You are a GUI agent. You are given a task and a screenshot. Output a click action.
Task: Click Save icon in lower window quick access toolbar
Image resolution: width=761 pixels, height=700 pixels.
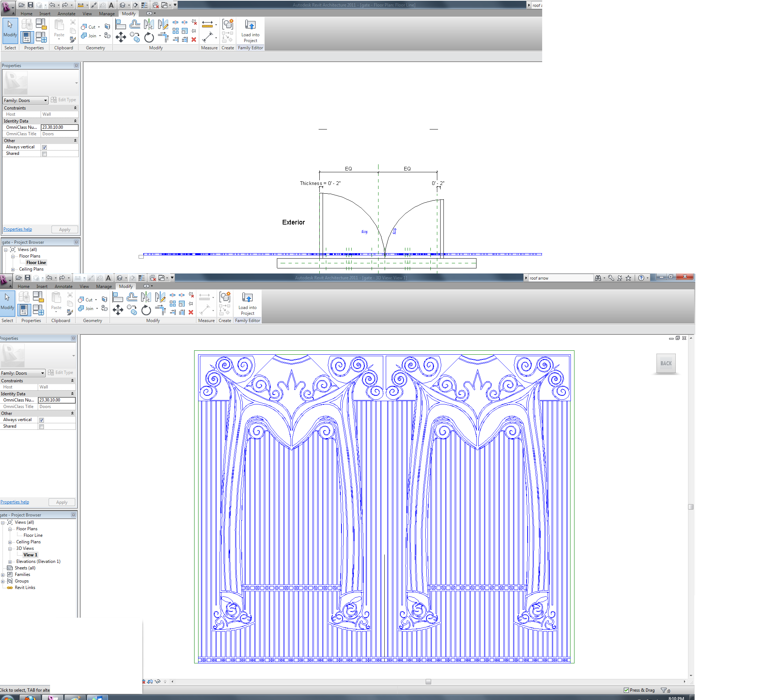[28, 278]
